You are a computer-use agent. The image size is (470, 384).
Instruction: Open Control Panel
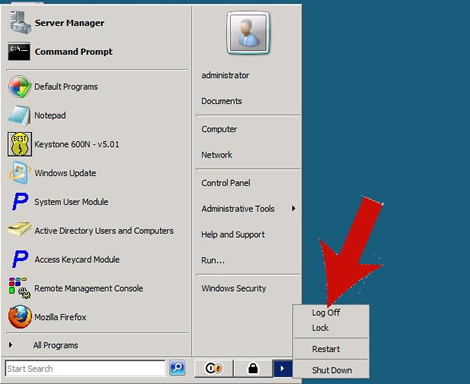tap(226, 183)
